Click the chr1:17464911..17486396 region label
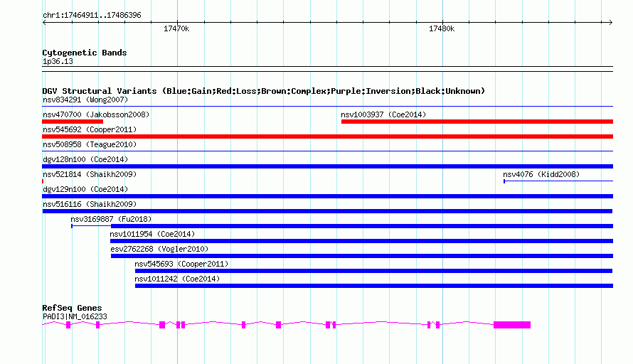Viewport: 633px width, 364px height. (x=92, y=15)
